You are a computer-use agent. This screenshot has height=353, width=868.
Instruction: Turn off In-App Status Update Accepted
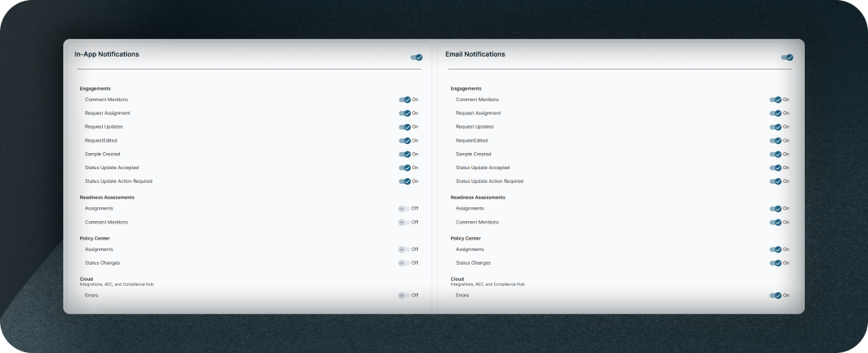pyautogui.click(x=405, y=168)
